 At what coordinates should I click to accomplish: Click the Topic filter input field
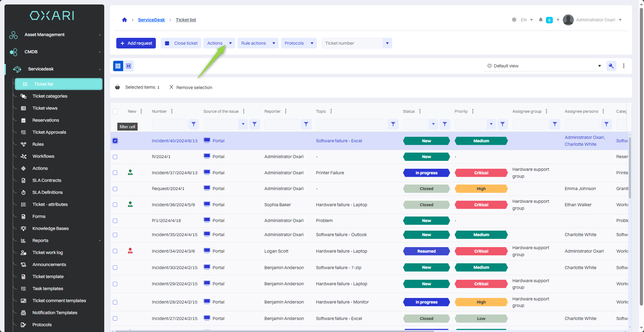[351, 124]
